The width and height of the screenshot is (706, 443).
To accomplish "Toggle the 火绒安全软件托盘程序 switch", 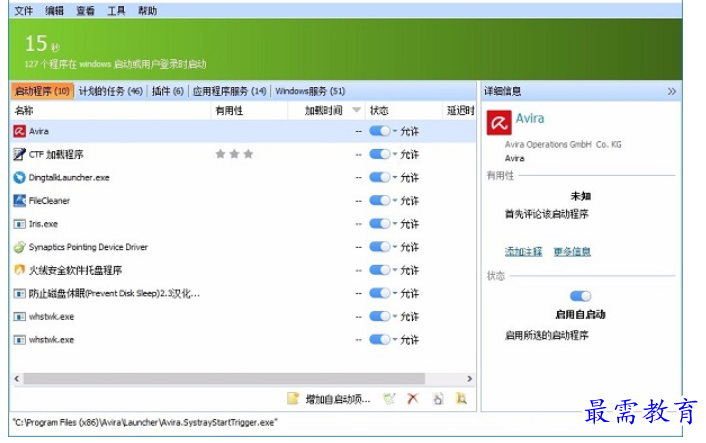I will pyautogui.click(x=380, y=270).
